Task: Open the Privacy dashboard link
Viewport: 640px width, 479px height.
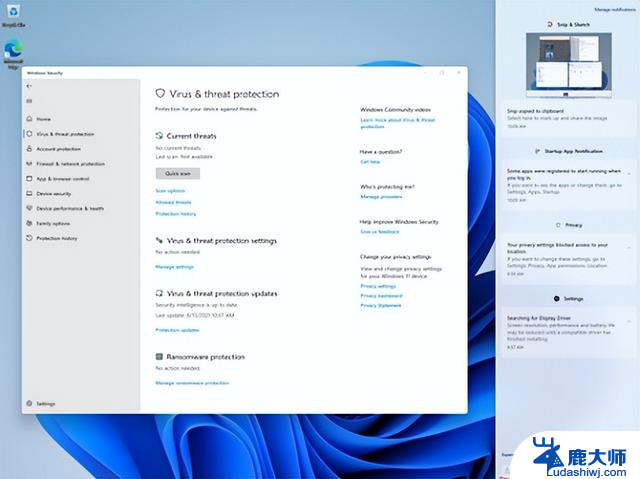Action: pyautogui.click(x=381, y=295)
